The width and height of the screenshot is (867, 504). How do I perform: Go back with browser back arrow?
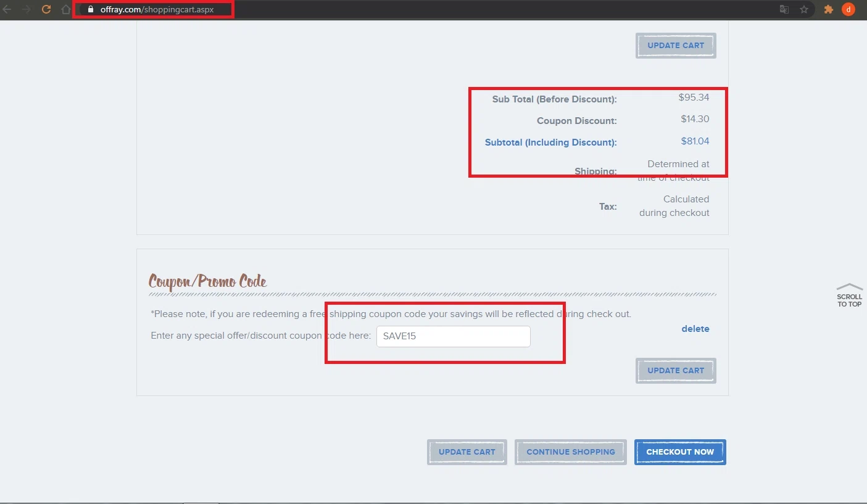tap(7, 9)
